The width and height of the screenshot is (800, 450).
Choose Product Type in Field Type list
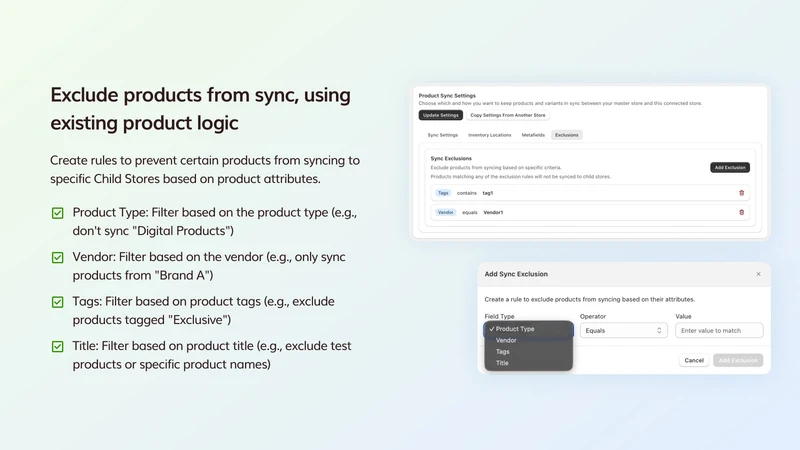click(x=529, y=329)
